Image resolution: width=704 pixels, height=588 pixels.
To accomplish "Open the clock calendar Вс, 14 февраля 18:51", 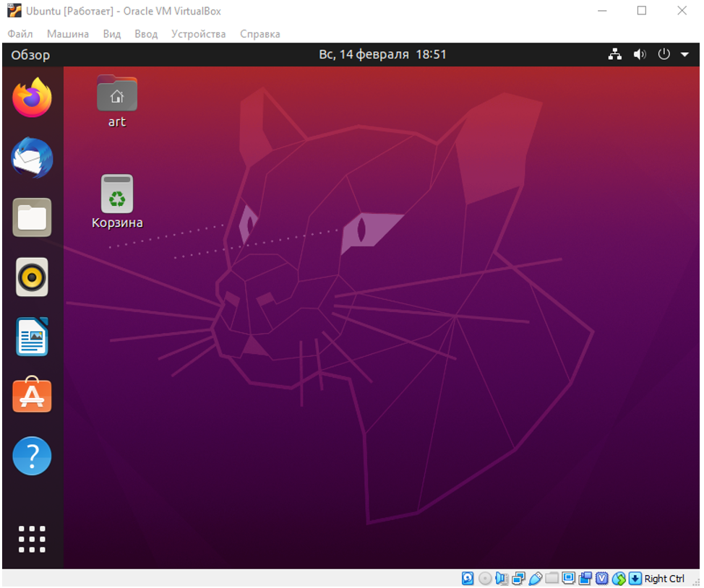I will point(382,54).
